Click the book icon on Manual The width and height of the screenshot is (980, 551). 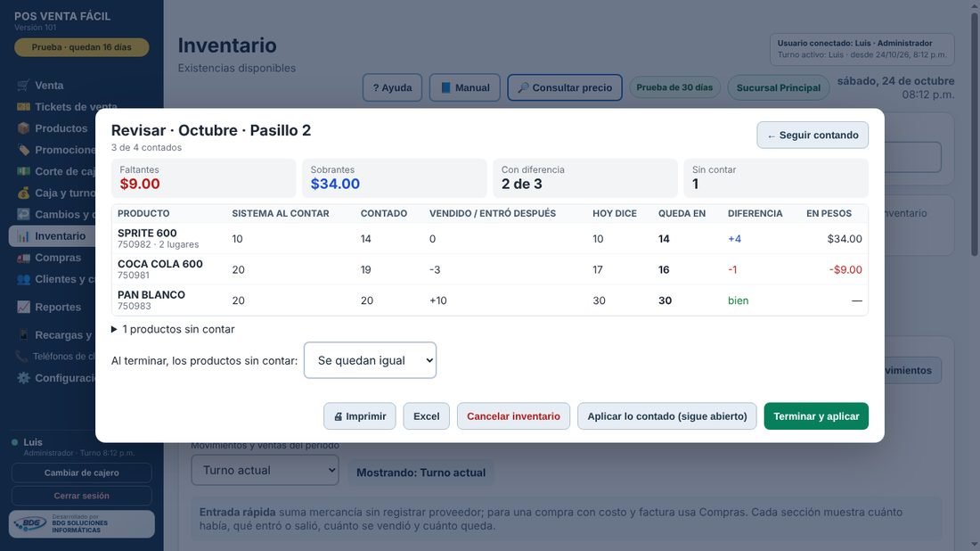445,87
